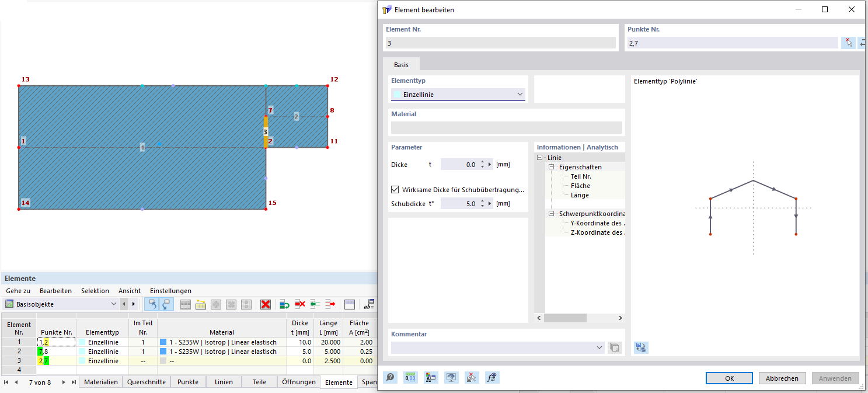The width and height of the screenshot is (868, 393).
Task: Switch to the Öffnungen tab
Action: click(x=298, y=382)
